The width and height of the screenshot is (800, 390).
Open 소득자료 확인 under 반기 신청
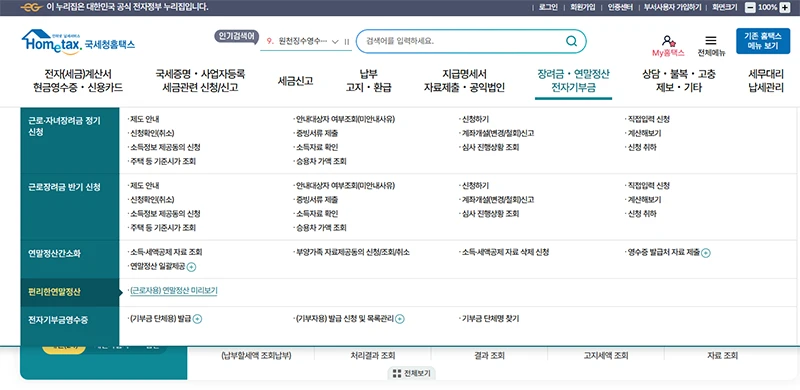point(316,213)
